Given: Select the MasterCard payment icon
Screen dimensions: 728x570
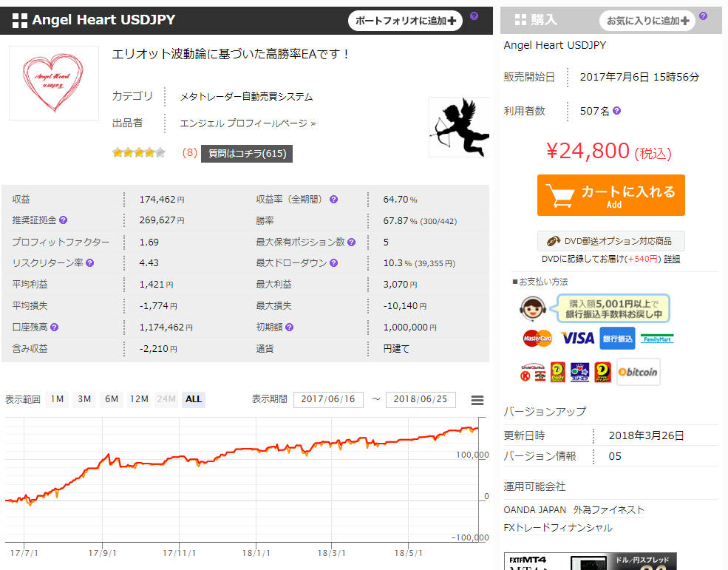Looking at the screenshot, I should (x=537, y=339).
